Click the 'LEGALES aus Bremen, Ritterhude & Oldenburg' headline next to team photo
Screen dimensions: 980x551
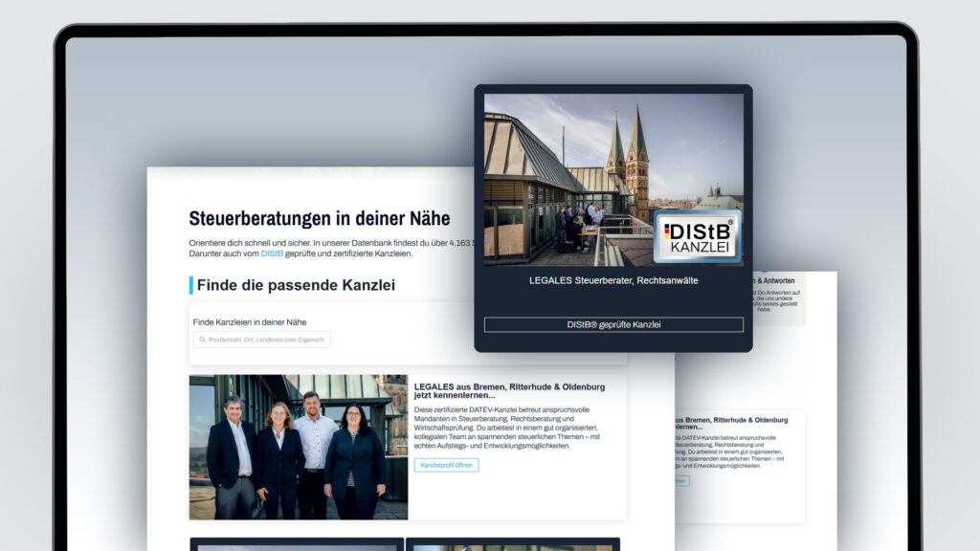pyautogui.click(x=508, y=390)
